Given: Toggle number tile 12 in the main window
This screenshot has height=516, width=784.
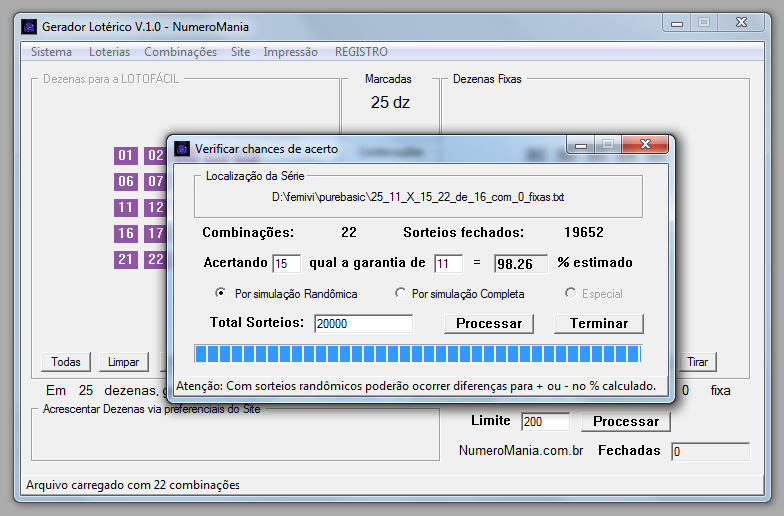Looking at the screenshot, I should [155, 208].
